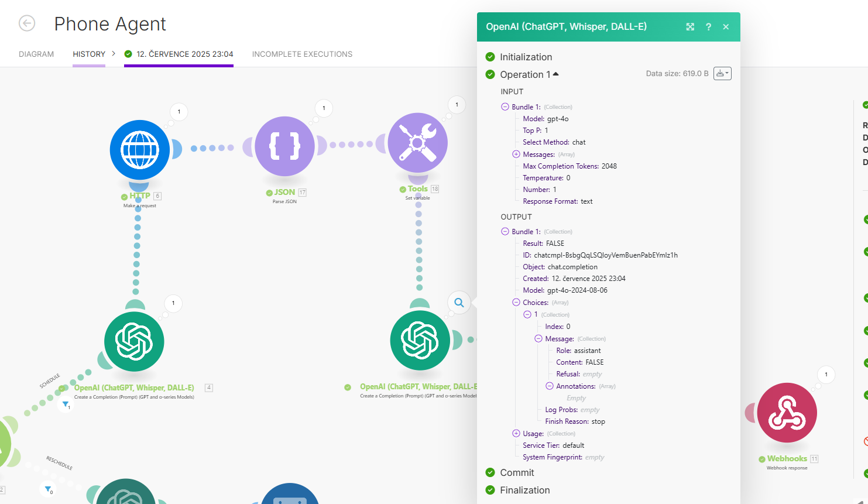Select the input 'Model: gpt-4o' row
This screenshot has width=868, height=504.
(x=545, y=119)
